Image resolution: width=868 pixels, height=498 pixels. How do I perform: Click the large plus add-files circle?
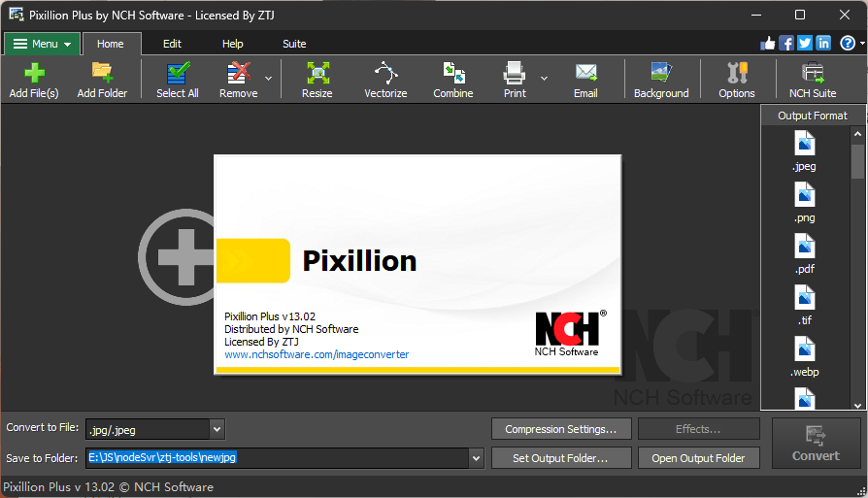177,257
